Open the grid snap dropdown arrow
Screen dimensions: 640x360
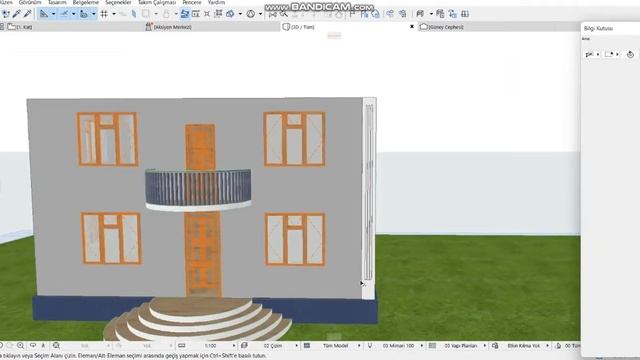click(x=114, y=14)
